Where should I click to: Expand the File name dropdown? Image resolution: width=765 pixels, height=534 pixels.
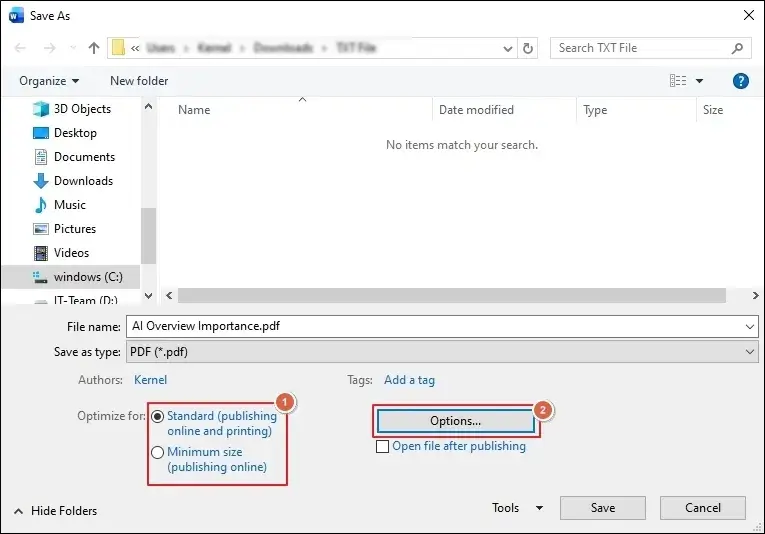750,327
